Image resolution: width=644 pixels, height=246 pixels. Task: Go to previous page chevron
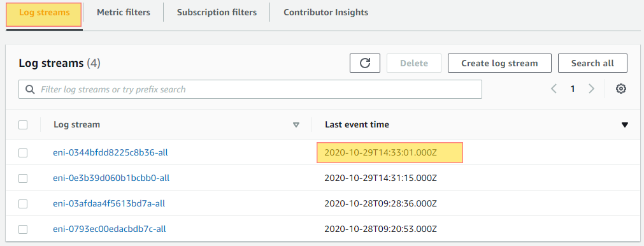pos(554,89)
